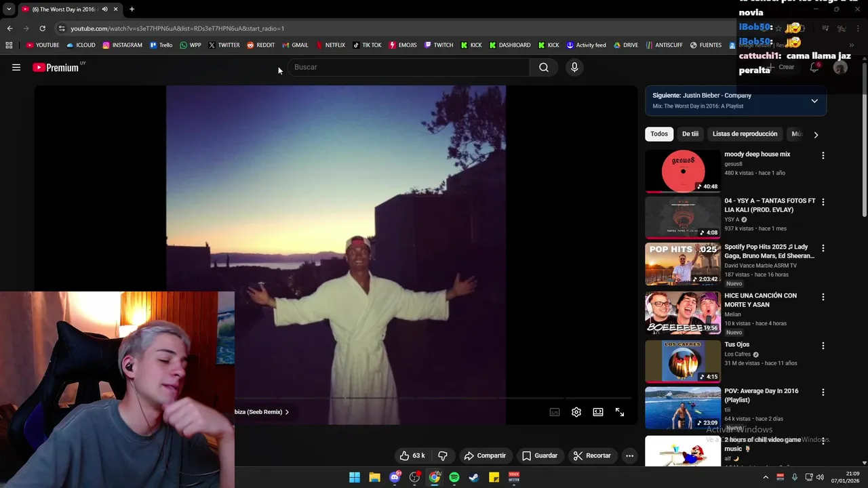
Task: Like the video with 63 k likes
Action: [x=412, y=455]
